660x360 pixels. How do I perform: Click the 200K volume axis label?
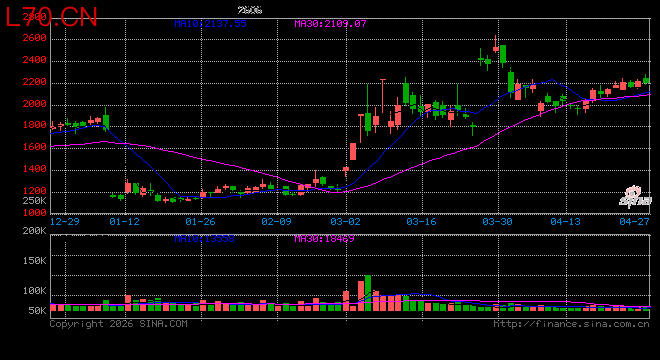pos(35,231)
